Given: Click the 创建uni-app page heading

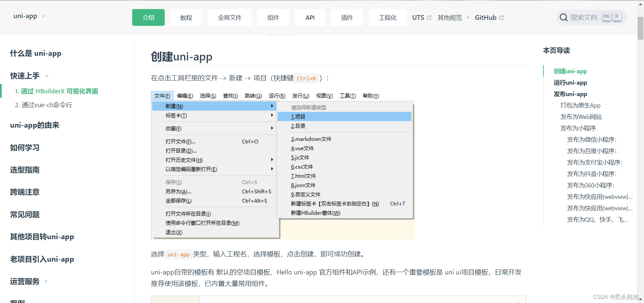Looking at the screenshot, I should tap(181, 57).
